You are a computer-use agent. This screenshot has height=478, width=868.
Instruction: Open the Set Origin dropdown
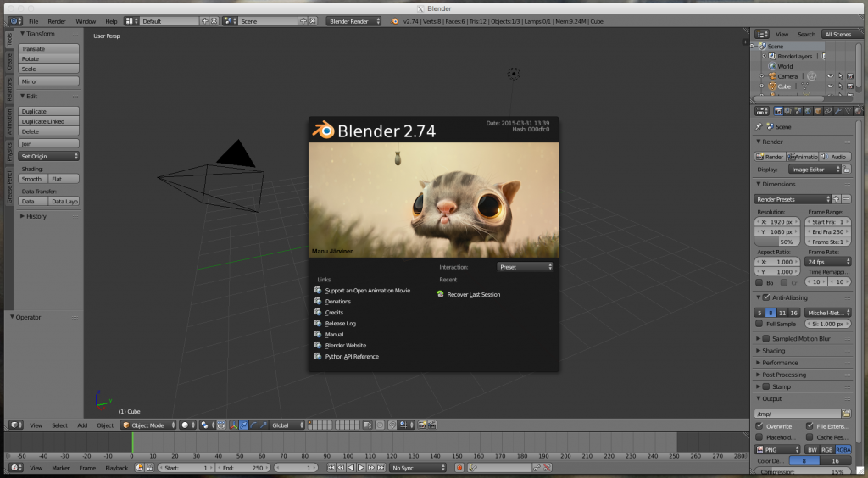[48, 156]
